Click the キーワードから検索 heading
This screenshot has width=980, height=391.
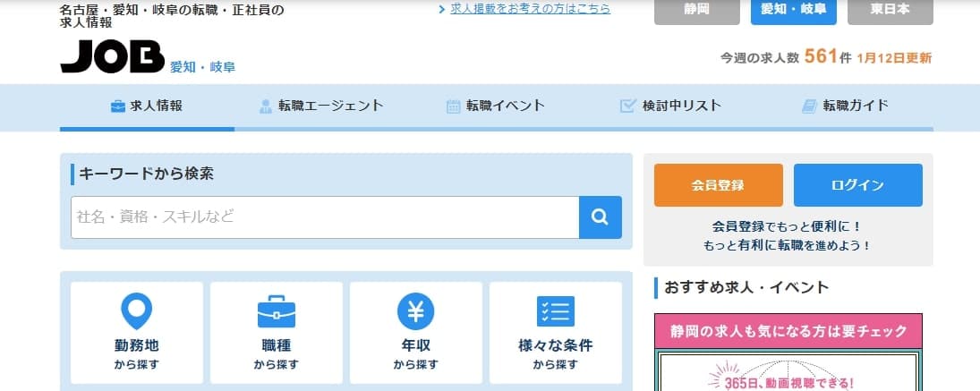pos(146,174)
